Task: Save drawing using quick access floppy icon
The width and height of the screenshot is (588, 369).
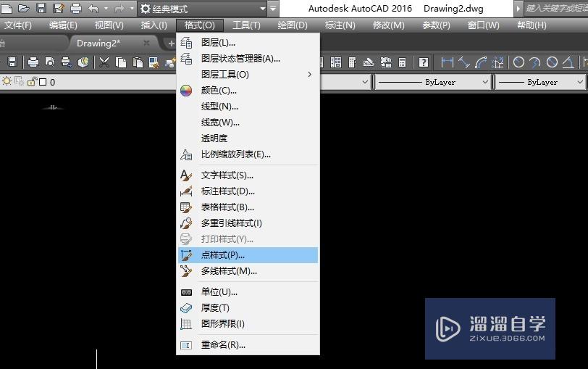Action: [41, 8]
